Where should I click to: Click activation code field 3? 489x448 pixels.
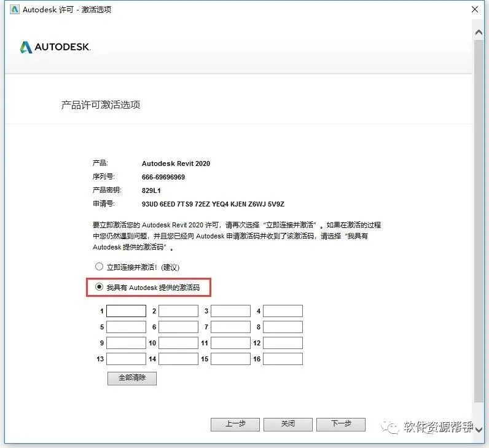(230, 311)
